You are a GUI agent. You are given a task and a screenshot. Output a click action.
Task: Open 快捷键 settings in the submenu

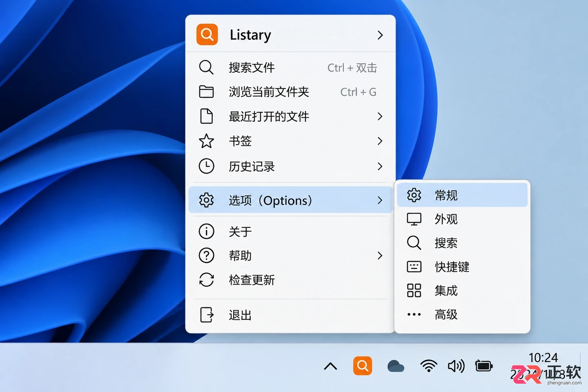(x=462, y=267)
